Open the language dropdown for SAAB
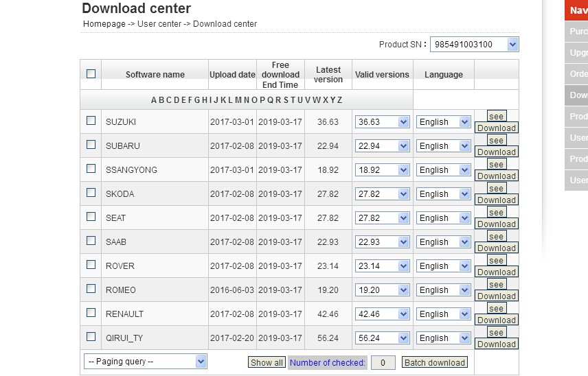The image size is (588, 376). click(443, 242)
